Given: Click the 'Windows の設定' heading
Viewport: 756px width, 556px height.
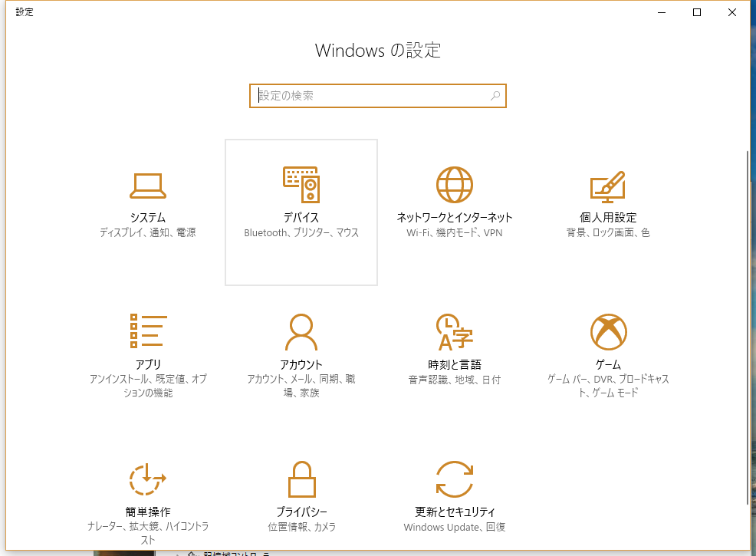Looking at the screenshot, I should pos(378,50).
